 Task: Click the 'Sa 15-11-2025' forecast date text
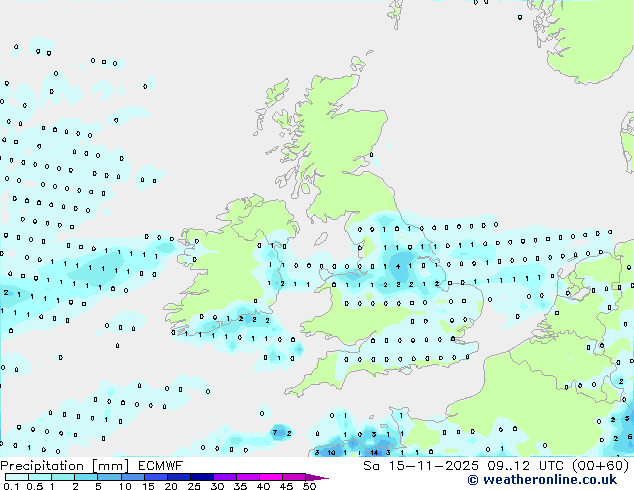pyautogui.click(x=421, y=466)
